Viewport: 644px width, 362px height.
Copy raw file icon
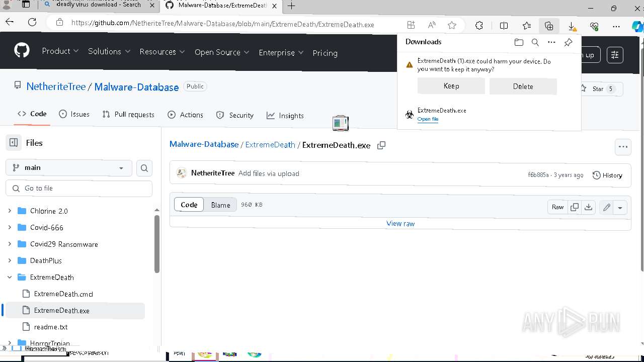[575, 207]
